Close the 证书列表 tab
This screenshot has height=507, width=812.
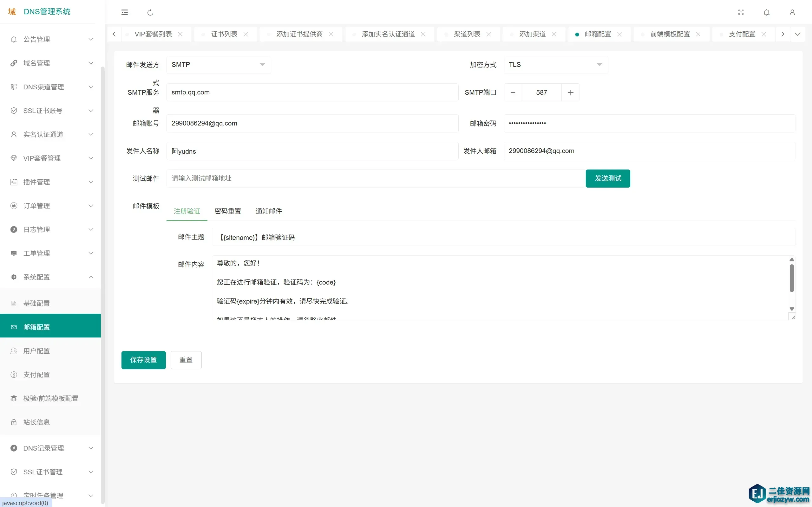click(246, 34)
